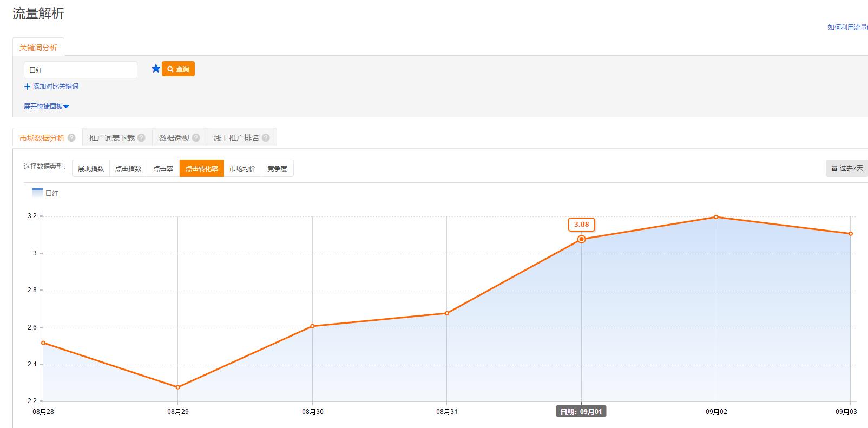Viewport: 868px width, 428px height.
Task: Click the 09月03 data point on chart
Action: [x=851, y=234]
